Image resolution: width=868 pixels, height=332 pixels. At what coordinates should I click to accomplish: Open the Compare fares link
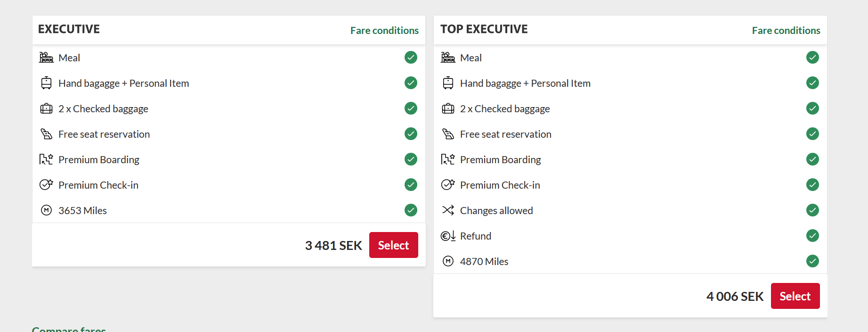pyautogui.click(x=69, y=329)
